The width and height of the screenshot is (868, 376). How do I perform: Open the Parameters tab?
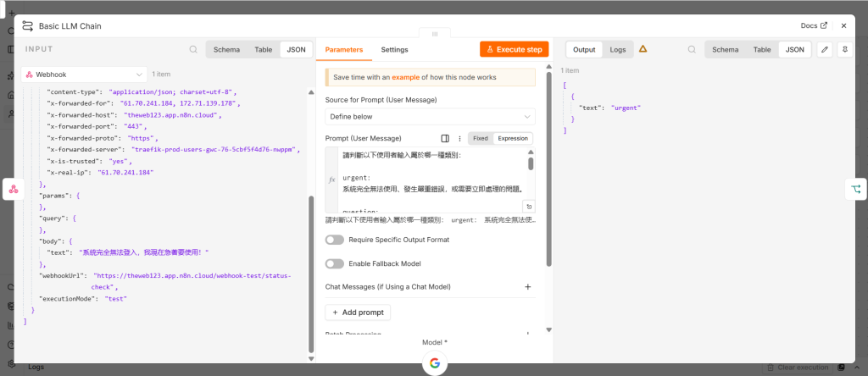[344, 49]
